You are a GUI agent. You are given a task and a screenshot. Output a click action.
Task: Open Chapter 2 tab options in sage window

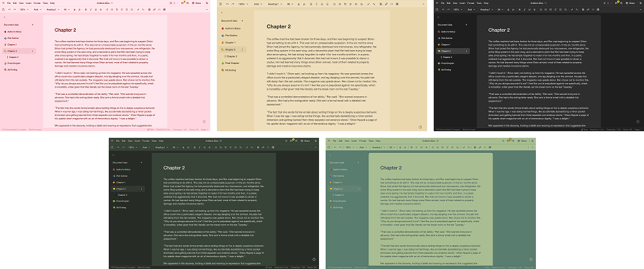[358, 189]
